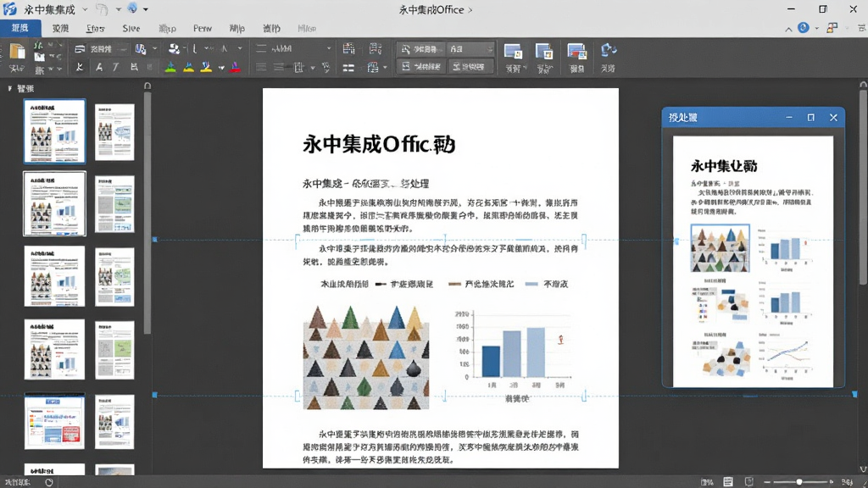Select triangle pattern thumbnail in floating preview window
This screenshot has width=868, height=488.
coord(721,248)
